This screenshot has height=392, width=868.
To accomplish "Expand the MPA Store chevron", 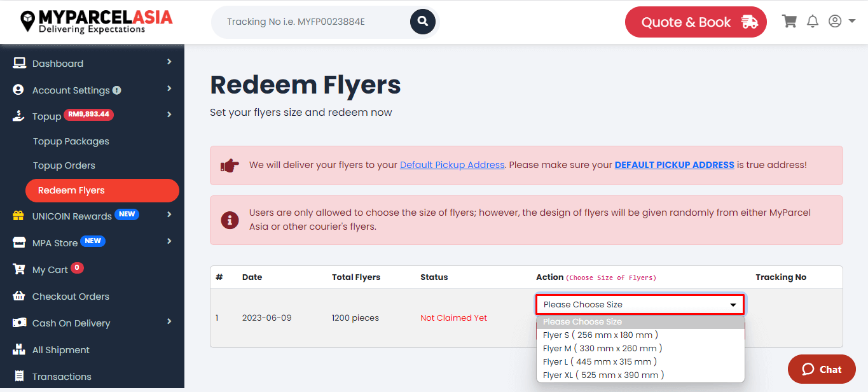I will click(169, 241).
